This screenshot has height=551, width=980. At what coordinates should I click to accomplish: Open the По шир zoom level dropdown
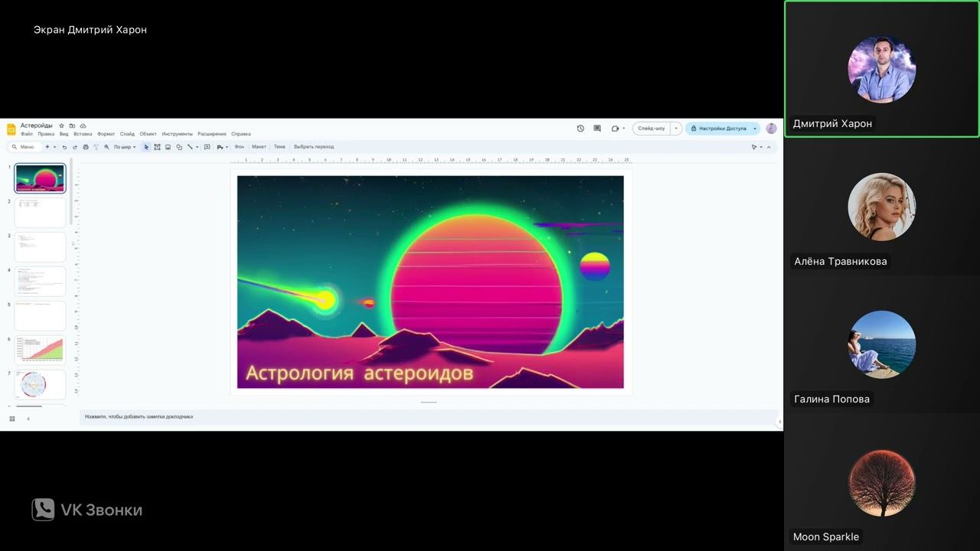[x=125, y=147]
